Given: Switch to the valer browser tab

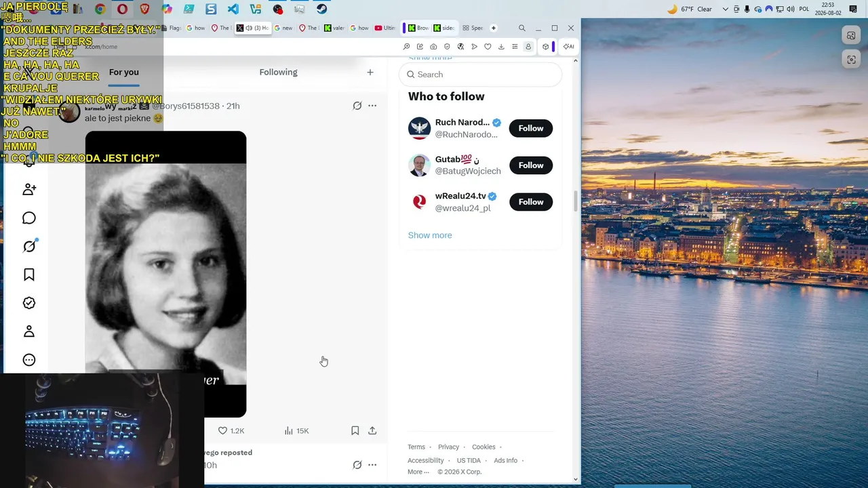Looking at the screenshot, I should (x=335, y=28).
